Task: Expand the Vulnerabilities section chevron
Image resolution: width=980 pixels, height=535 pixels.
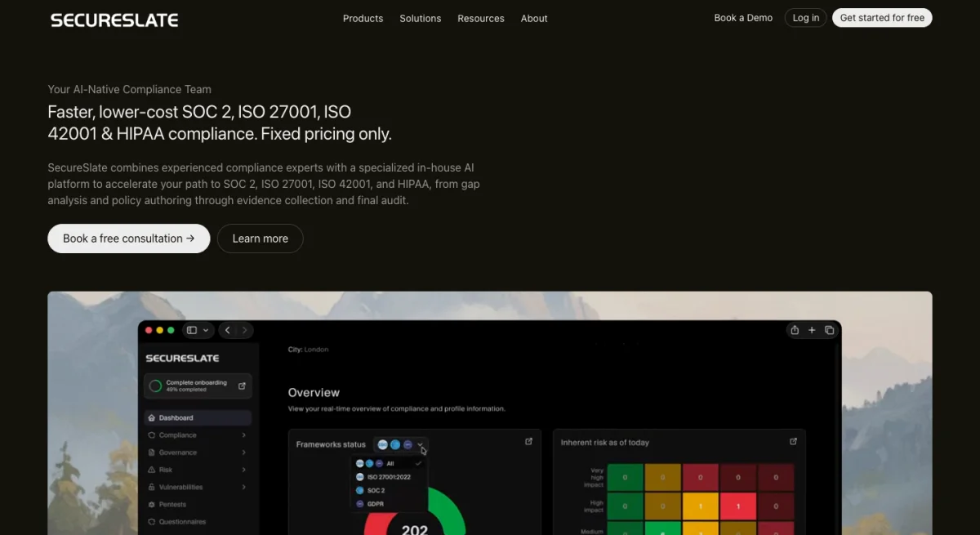Action: (x=244, y=487)
